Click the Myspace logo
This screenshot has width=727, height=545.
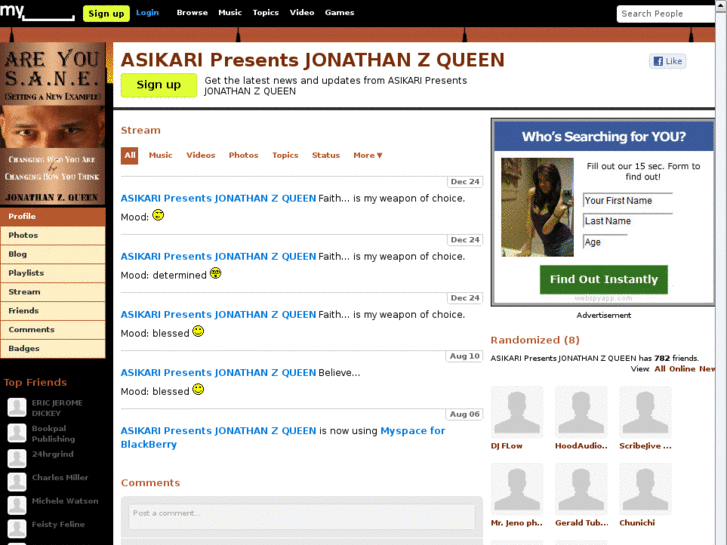[x=37, y=12]
